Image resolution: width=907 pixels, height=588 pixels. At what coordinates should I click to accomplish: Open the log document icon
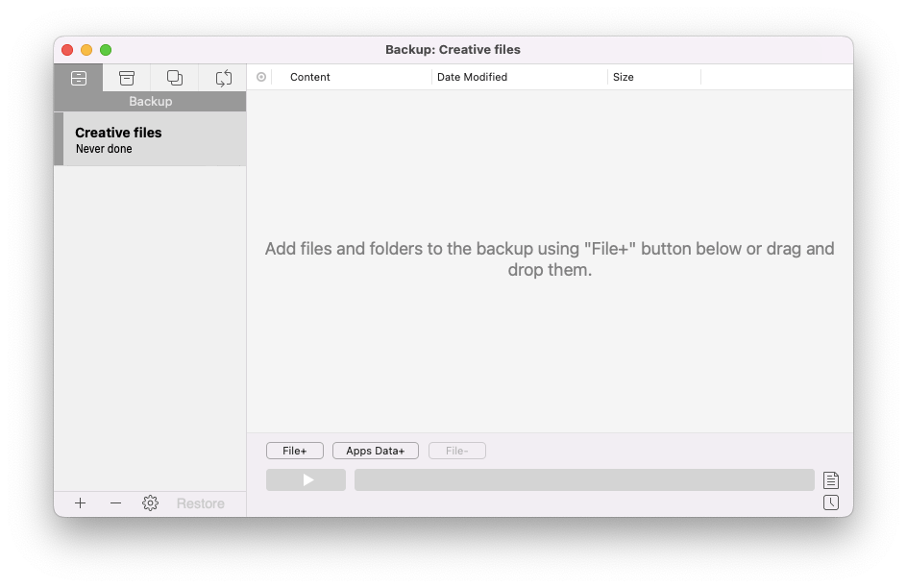[831, 480]
